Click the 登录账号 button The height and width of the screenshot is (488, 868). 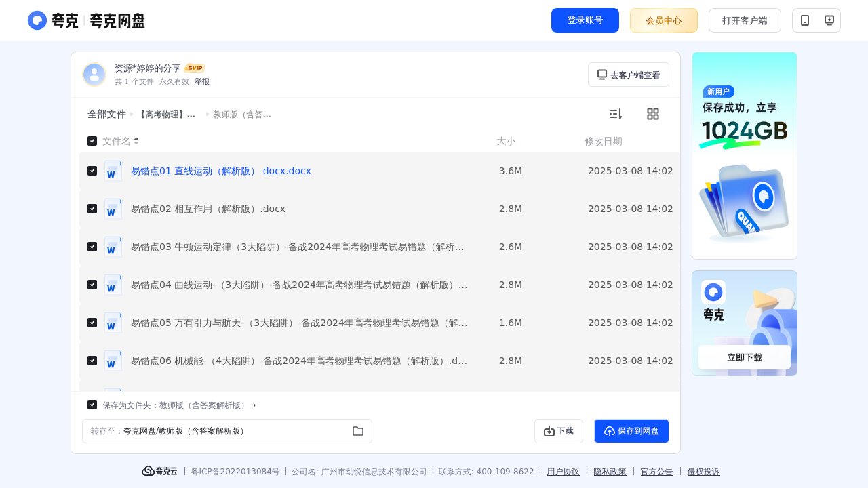click(585, 20)
